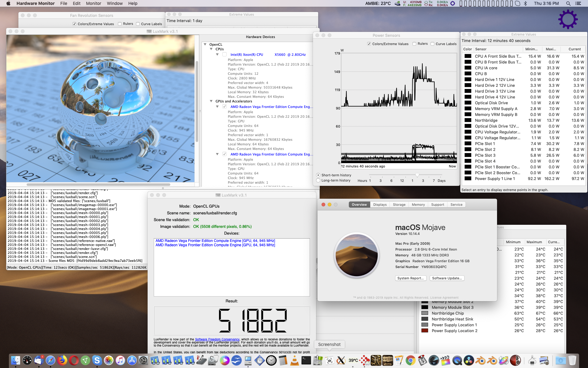Open Software Freedom Conservancy link
Image resolution: width=588 pixels, height=368 pixels.
coord(217,339)
